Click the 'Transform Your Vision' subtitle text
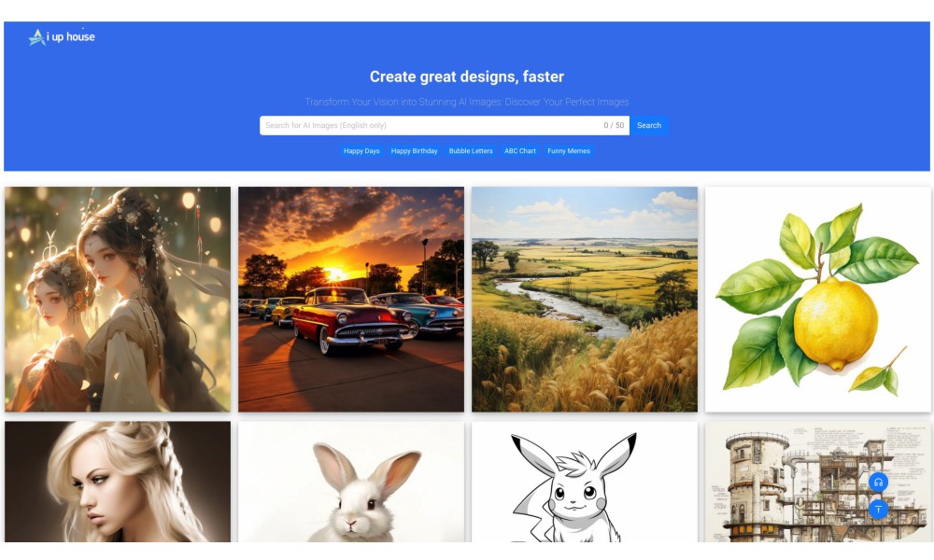This screenshot has height=560, width=934. point(466,102)
